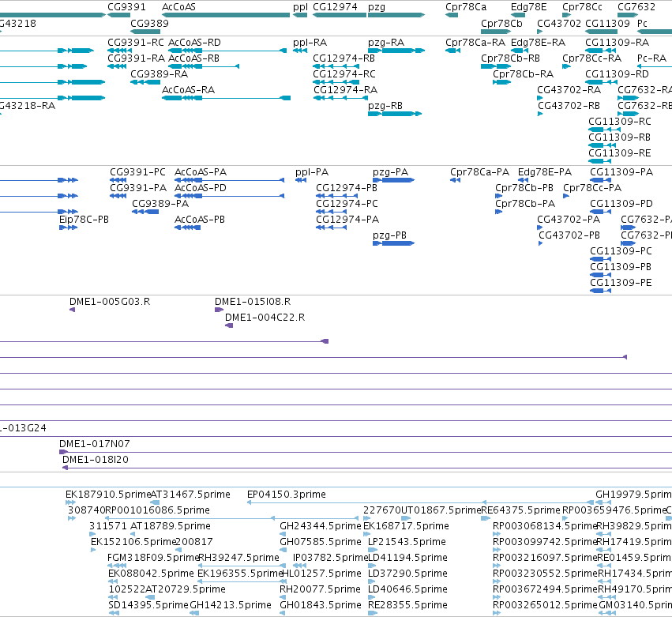Click the AT31467.5prime EST label

[190, 495]
